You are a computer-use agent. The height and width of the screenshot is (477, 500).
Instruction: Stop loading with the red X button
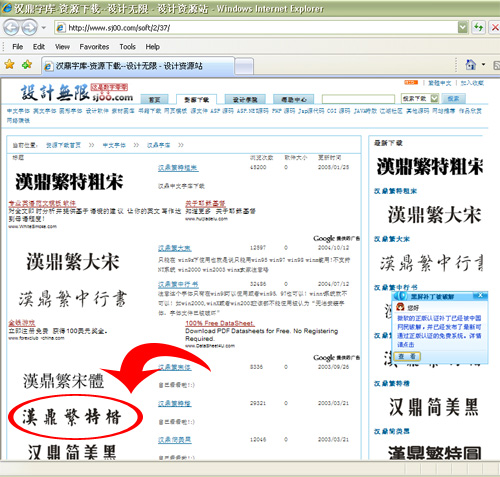point(495,27)
